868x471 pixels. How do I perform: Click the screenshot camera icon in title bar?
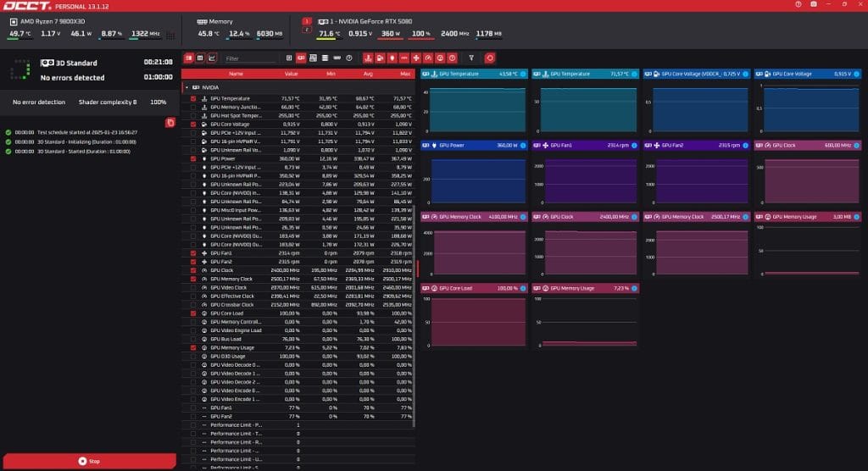814,5
